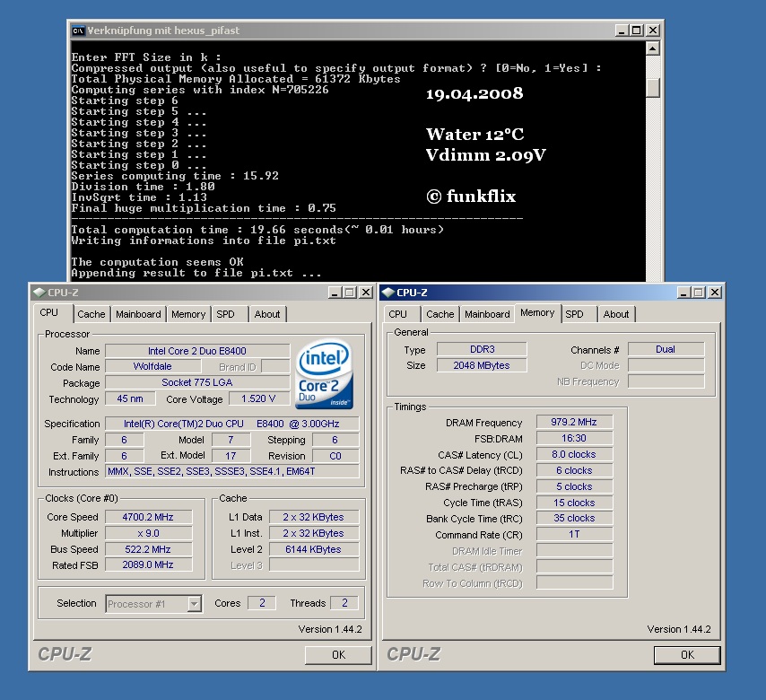Click the '45 nm' technology value
The image size is (766, 700).
(x=130, y=398)
